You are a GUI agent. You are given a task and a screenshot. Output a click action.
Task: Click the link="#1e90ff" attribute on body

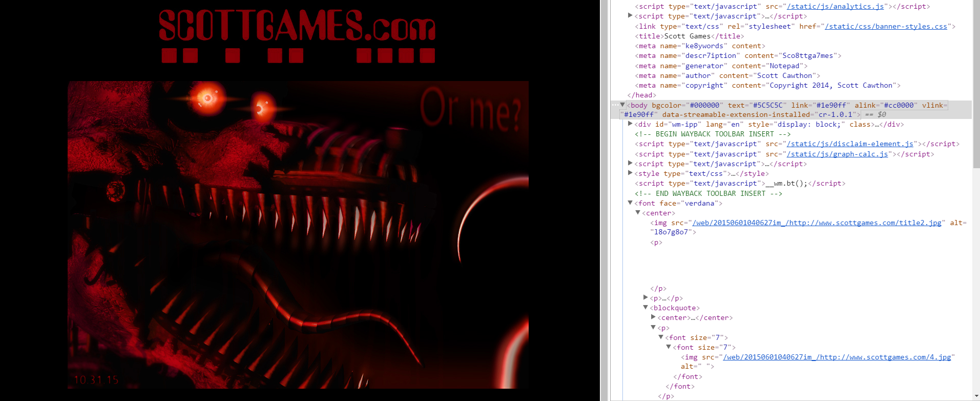(x=820, y=105)
